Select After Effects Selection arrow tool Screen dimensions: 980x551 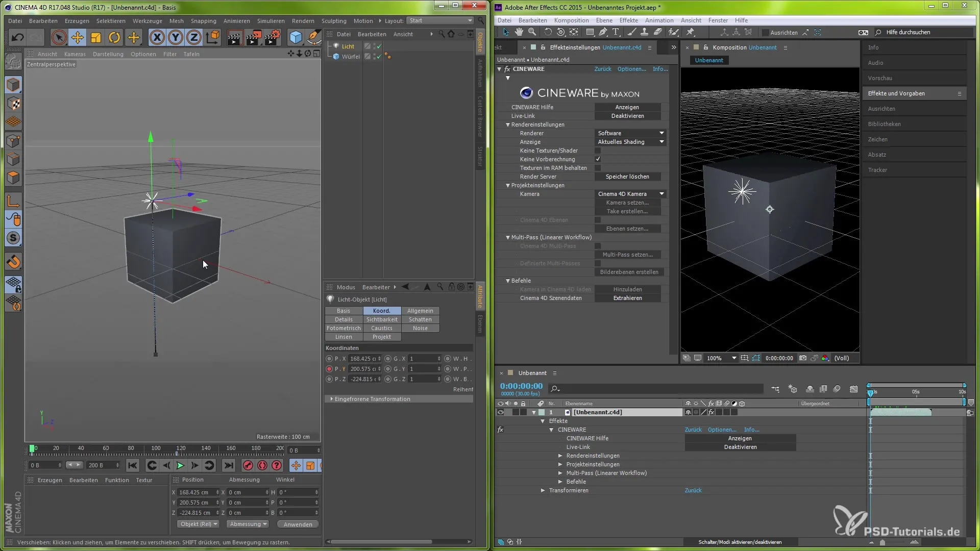pos(506,32)
